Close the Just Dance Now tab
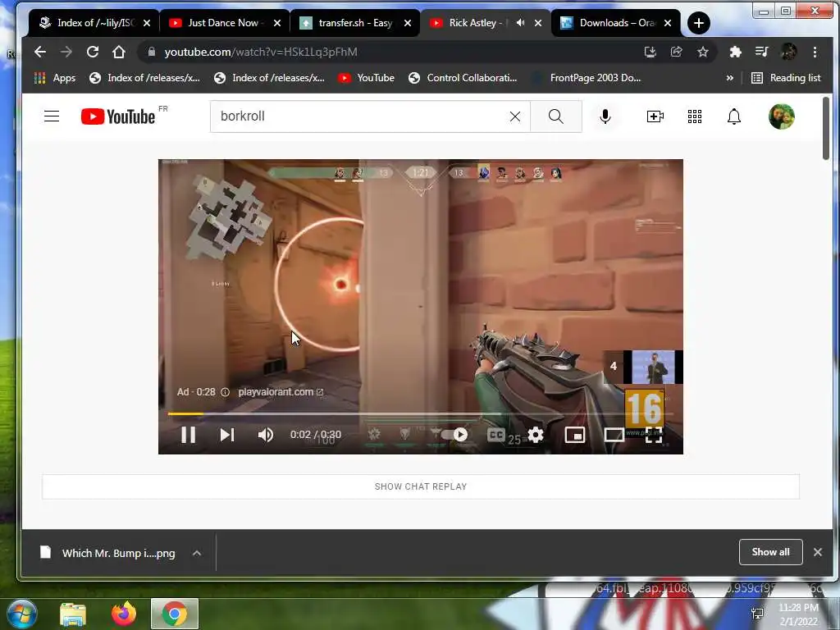 (x=277, y=22)
